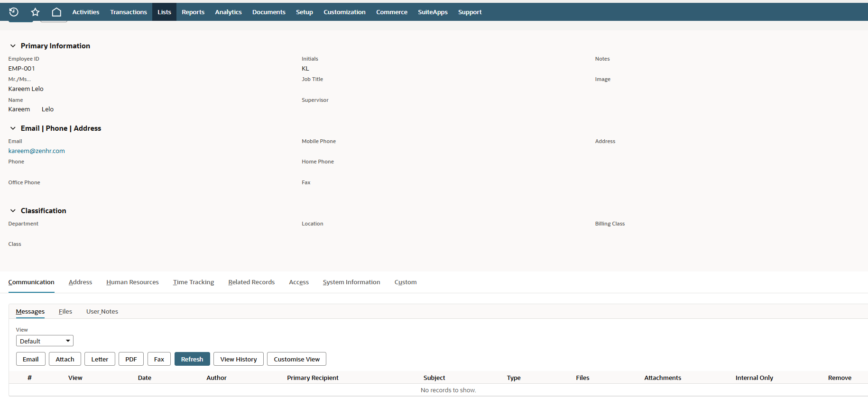Select the Files subtab
The image size is (868, 397).
pos(65,312)
